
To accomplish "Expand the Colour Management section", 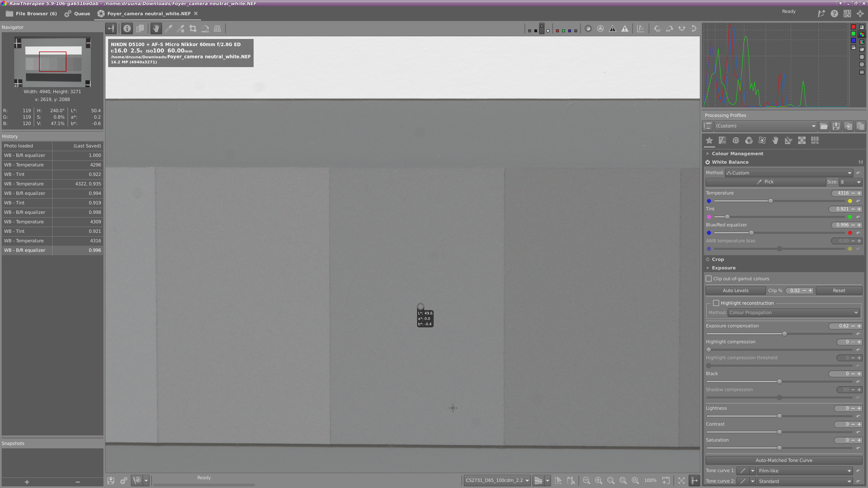I will pos(737,154).
